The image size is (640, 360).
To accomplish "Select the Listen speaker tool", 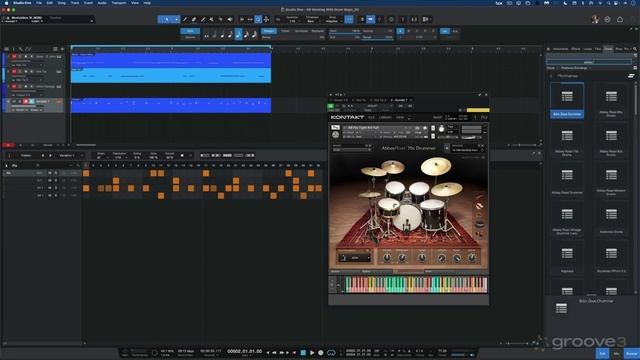I will (230, 19).
